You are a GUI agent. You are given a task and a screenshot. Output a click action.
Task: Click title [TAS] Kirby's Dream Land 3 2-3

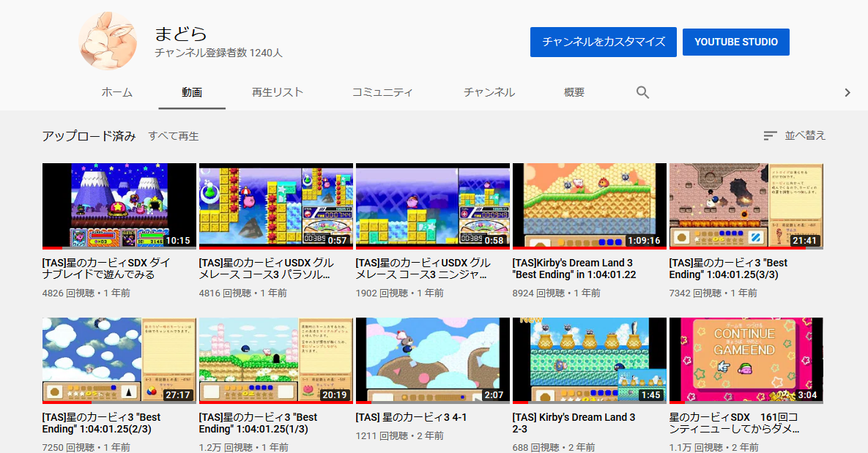tap(574, 423)
